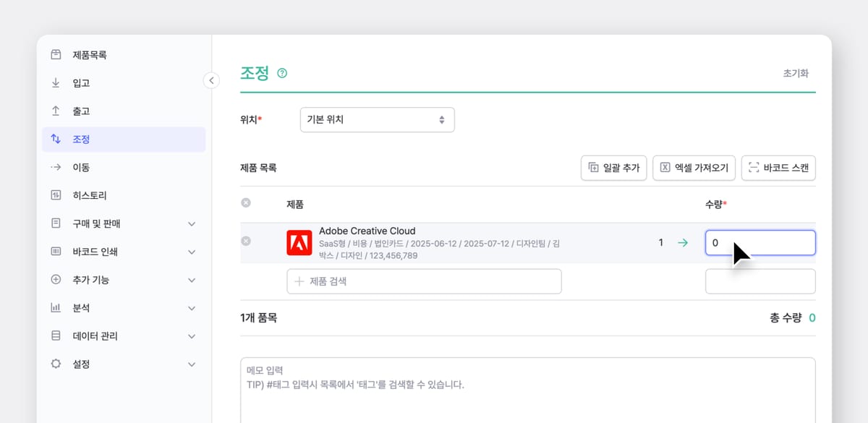Select the 이동 move icon in sidebar
Screen dimensions: 868x423
56,166
